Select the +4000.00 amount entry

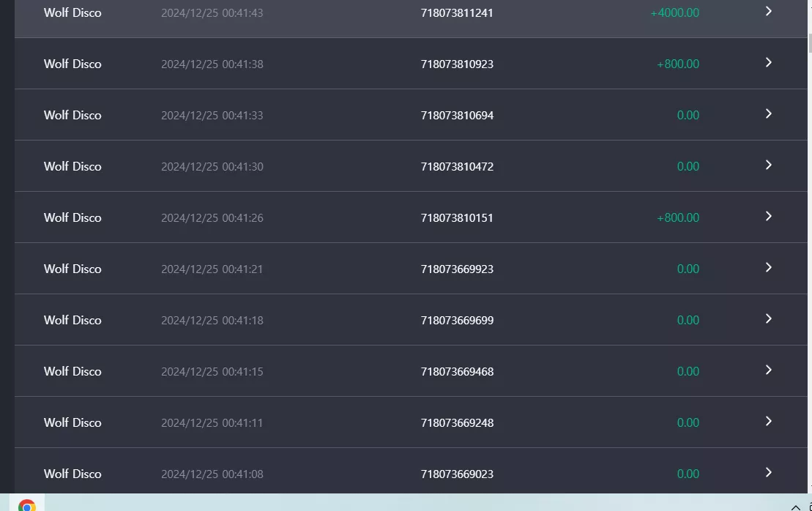tap(675, 12)
